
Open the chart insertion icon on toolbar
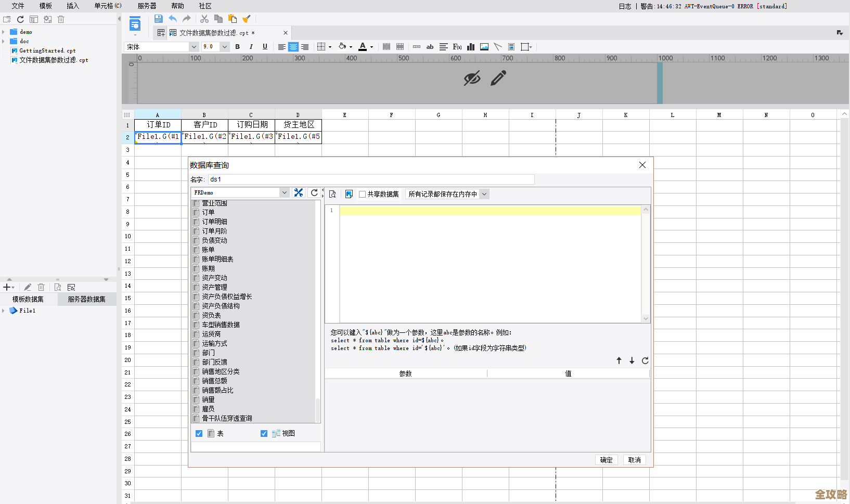tap(471, 47)
